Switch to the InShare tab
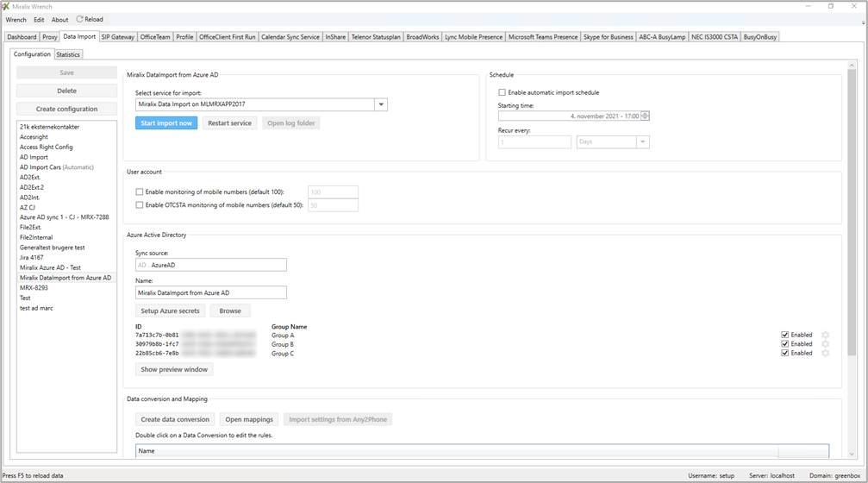The width and height of the screenshot is (868, 483). click(x=335, y=37)
